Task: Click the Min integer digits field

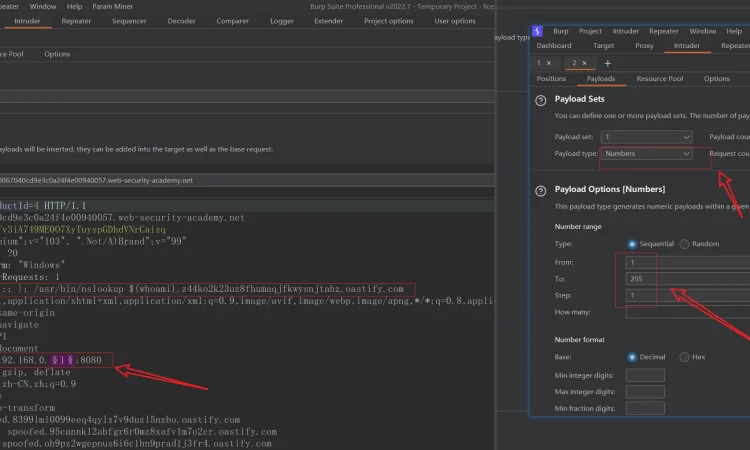Action: 645,375
